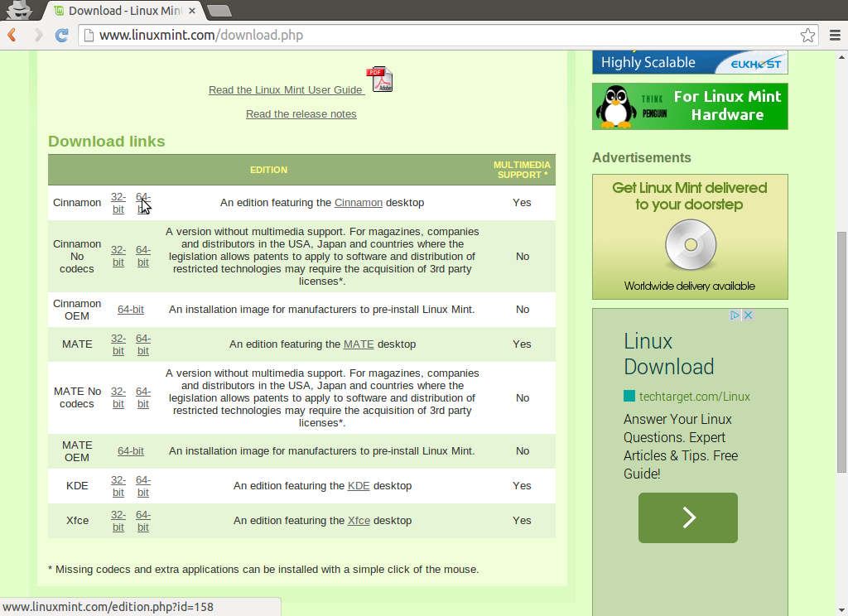Open the browser hamburger menu icon
The height and width of the screenshot is (616, 848).
[835, 35]
